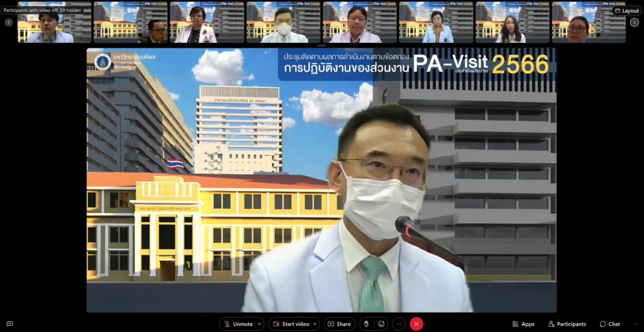644x332 pixels.
Task: Change the view with the Layout button
Action: (x=626, y=11)
